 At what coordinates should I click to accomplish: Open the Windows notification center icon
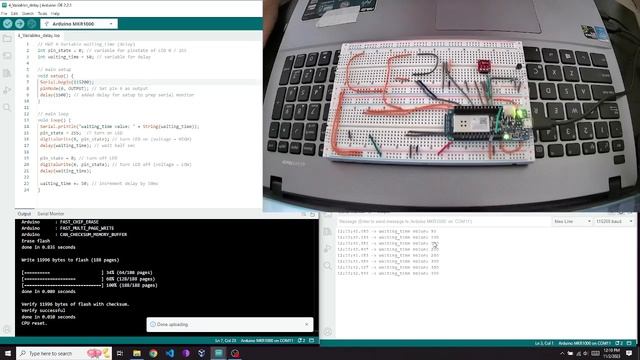tap(629, 353)
